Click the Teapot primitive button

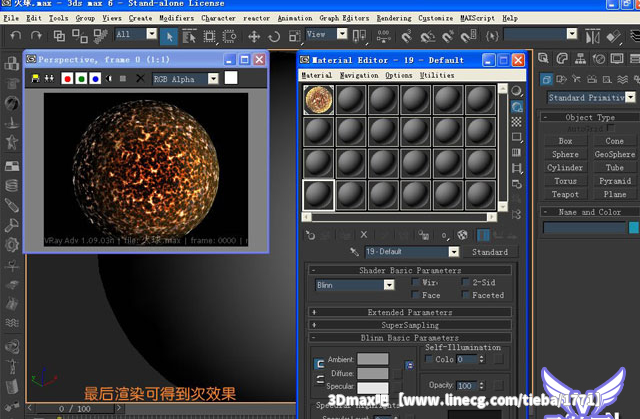tap(565, 194)
